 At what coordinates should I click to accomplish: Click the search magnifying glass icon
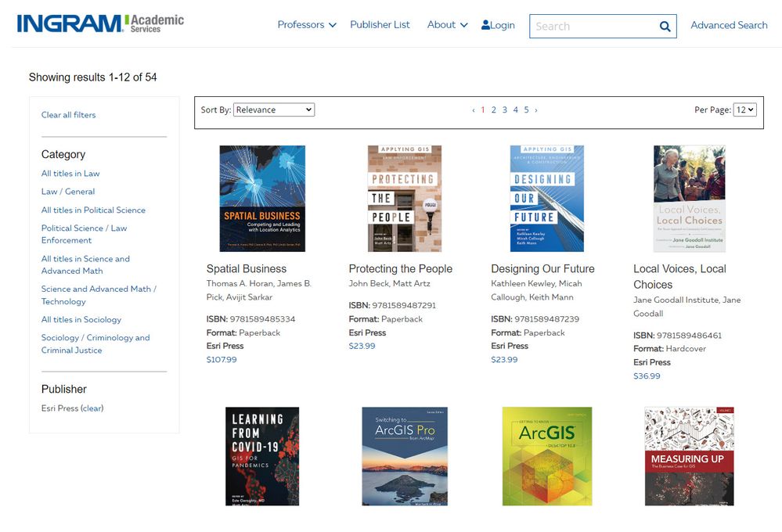pos(665,26)
